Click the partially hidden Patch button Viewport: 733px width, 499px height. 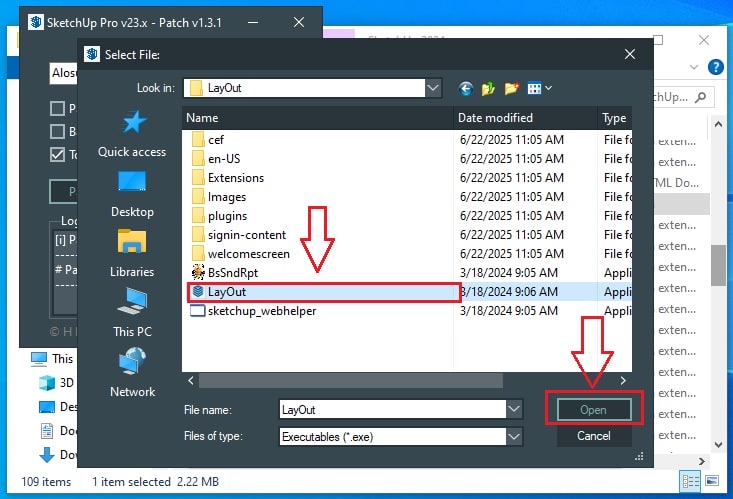(x=64, y=191)
